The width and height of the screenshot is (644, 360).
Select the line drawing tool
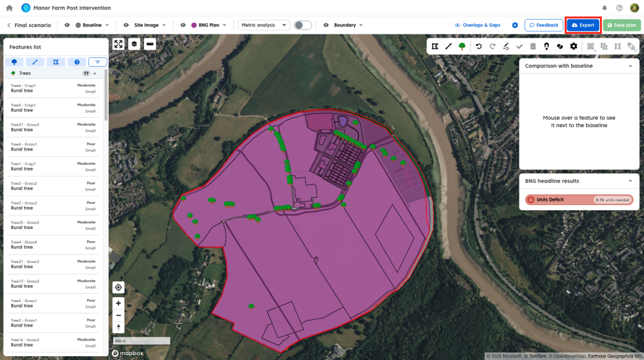click(448, 46)
